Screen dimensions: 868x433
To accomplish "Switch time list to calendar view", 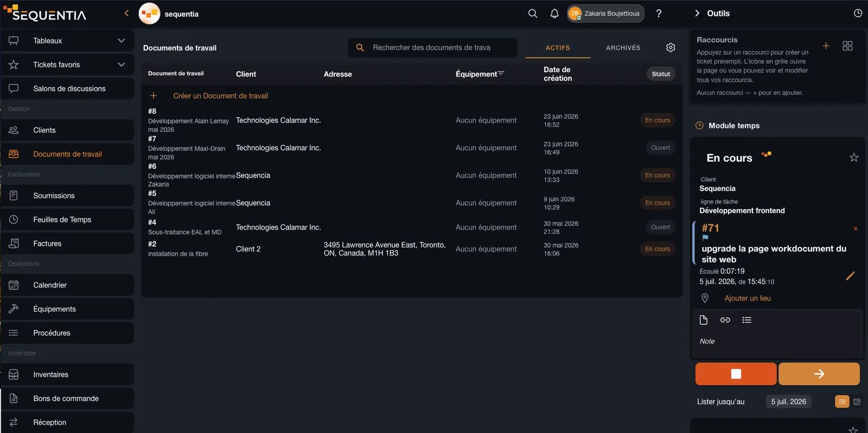I will pos(857,402).
